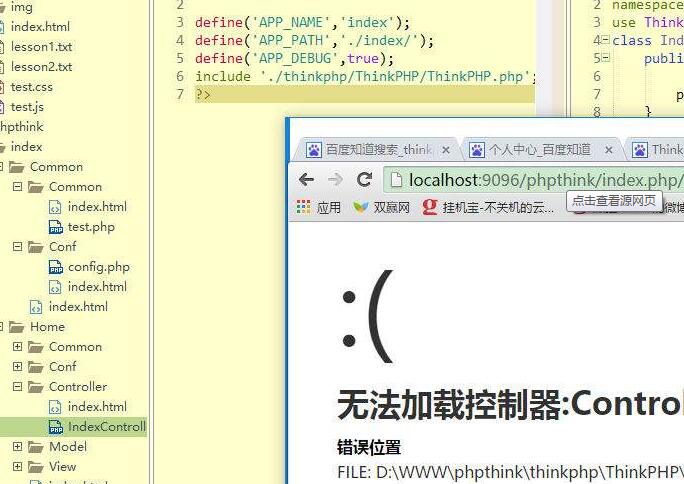The width and height of the screenshot is (684, 484).
Task: Select test.php file icon in tree
Action: (56, 227)
